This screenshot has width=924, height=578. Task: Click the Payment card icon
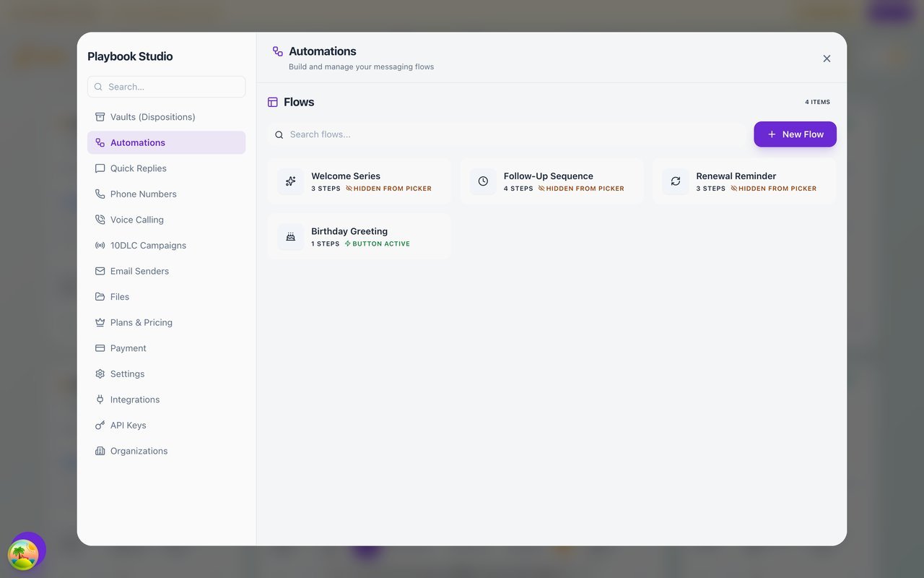click(x=100, y=348)
